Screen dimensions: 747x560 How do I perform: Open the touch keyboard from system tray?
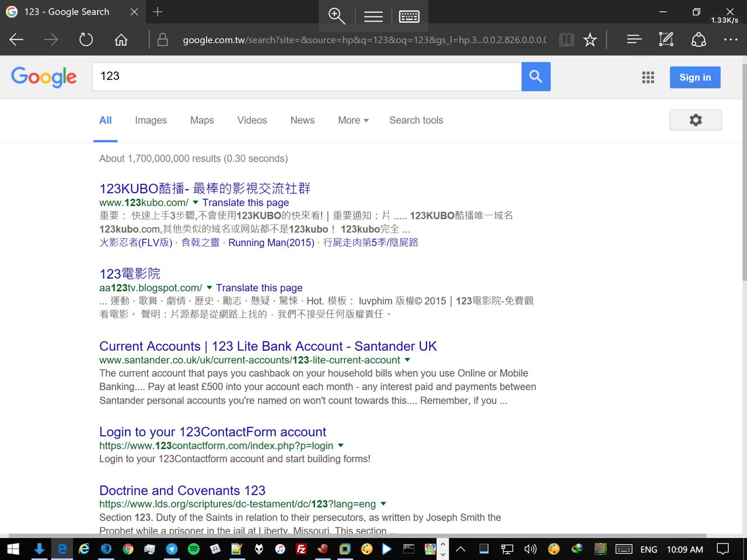tap(624, 549)
